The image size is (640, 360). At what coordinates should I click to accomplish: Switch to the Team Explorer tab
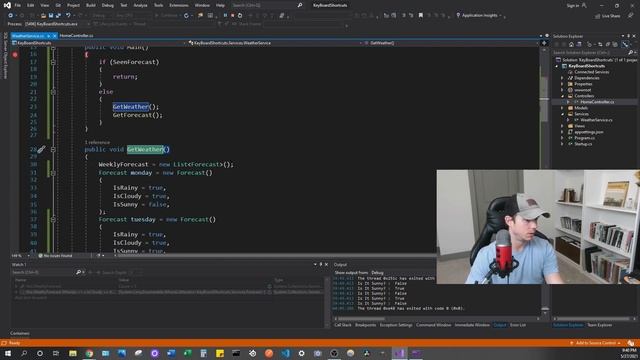point(600,325)
